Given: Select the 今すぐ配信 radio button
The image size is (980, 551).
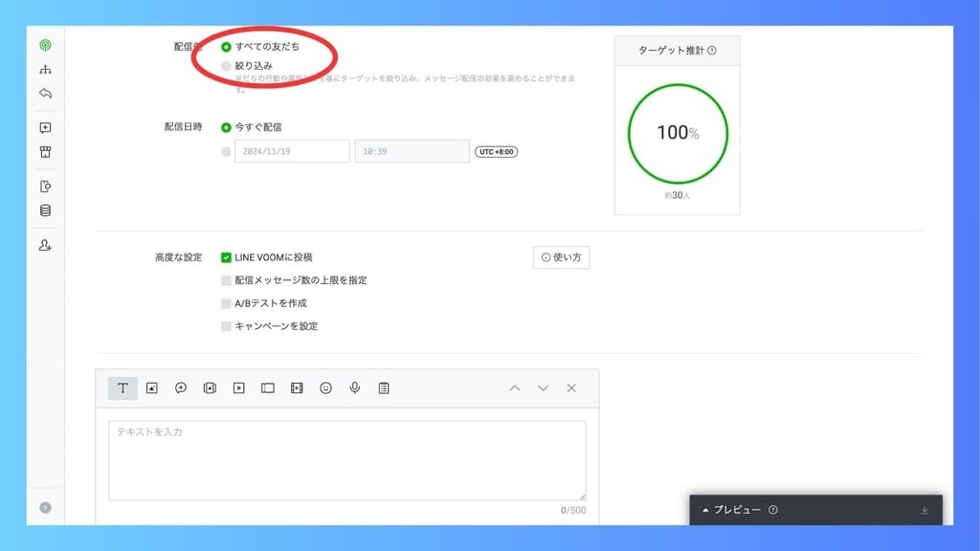Looking at the screenshot, I should (226, 127).
